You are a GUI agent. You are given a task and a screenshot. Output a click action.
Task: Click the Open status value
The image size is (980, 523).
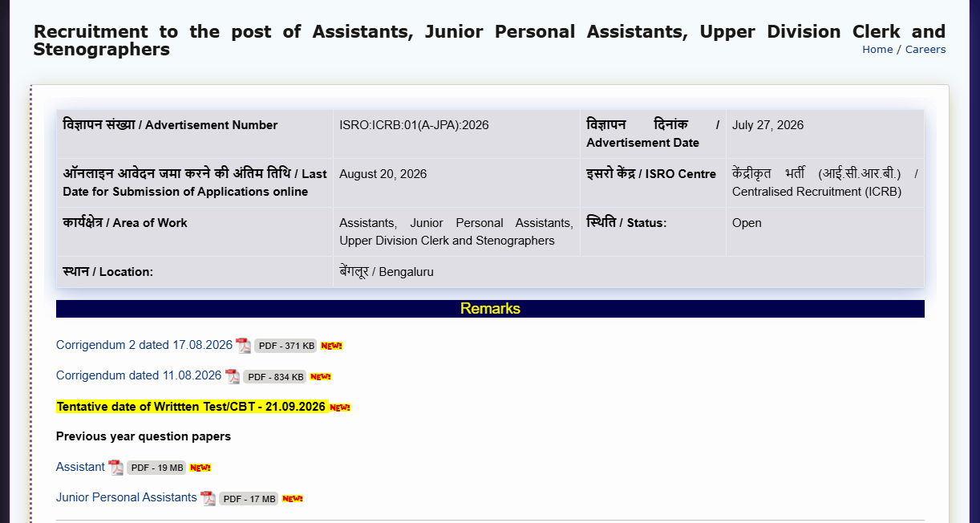tap(747, 223)
